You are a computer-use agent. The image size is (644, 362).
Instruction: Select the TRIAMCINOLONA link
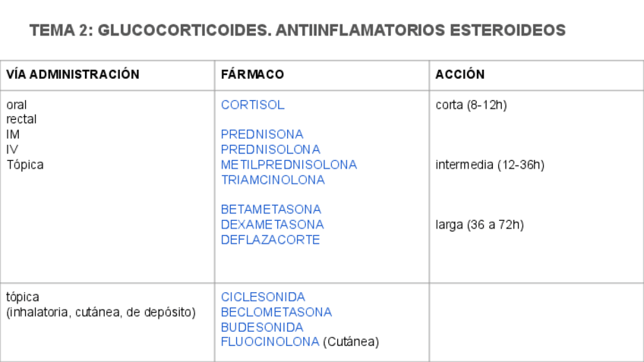(273, 180)
